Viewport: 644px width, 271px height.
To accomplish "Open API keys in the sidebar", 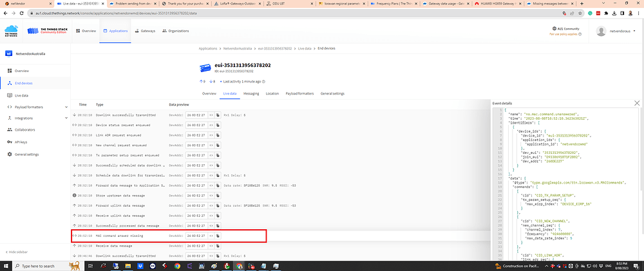I will point(21,142).
